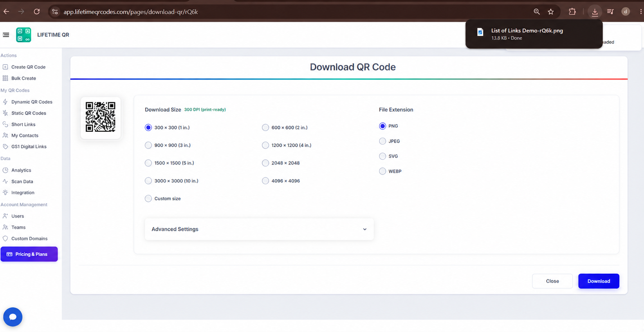Screen dimensions: 644x332
Task: Click the Dynamic QR Codes lightning icon
Action: pos(5,102)
